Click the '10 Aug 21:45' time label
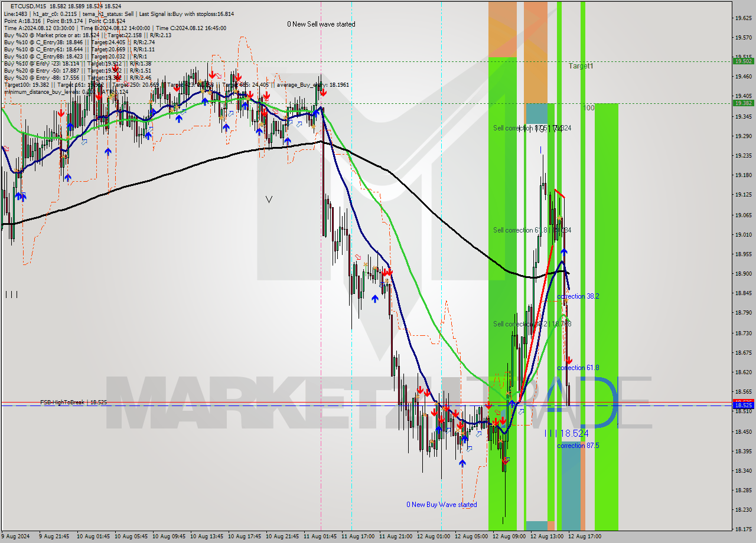 point(282,537)
